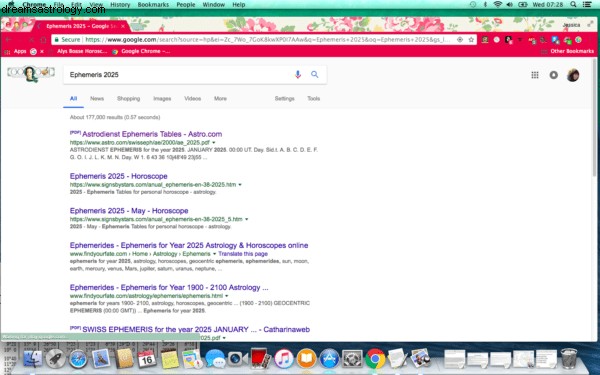Image resolution: width=600 pixels, height=375 pixels.
Task: Click the Chrome back arrow
Action: coord(8,40)
